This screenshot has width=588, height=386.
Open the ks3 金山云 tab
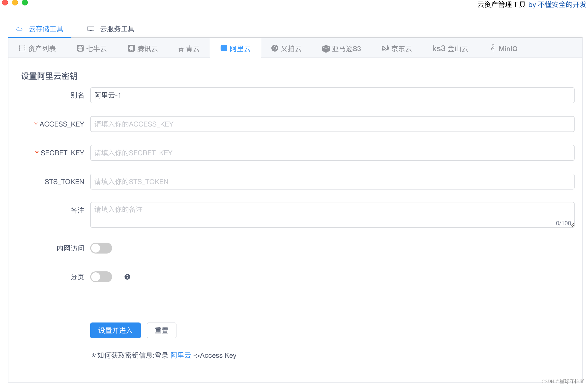[450, 49]
